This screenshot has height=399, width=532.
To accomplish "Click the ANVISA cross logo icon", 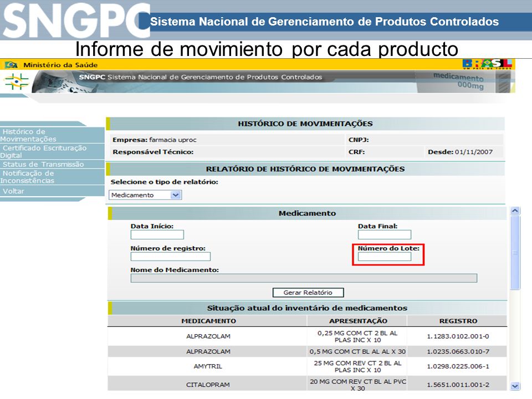I will [x=16, y=82].
